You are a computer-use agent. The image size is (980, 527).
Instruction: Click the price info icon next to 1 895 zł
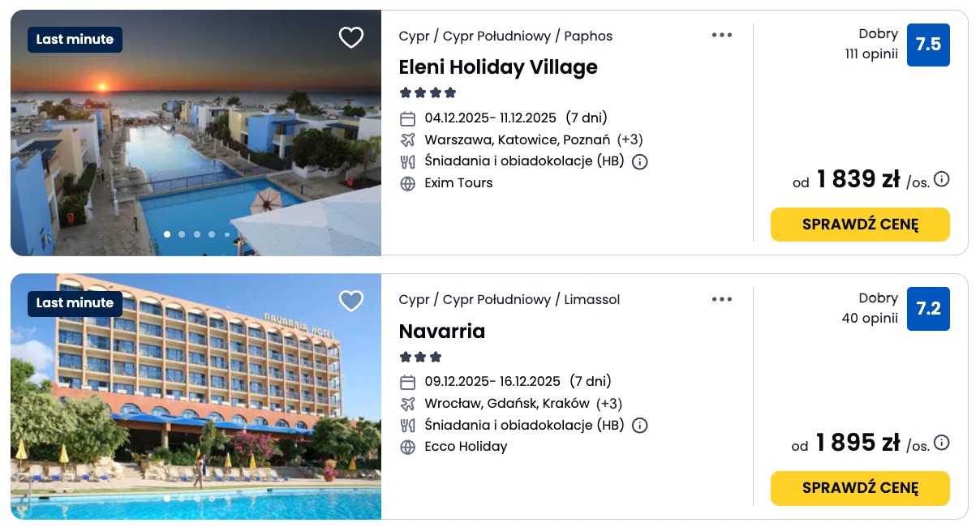[x=942, y=443]
